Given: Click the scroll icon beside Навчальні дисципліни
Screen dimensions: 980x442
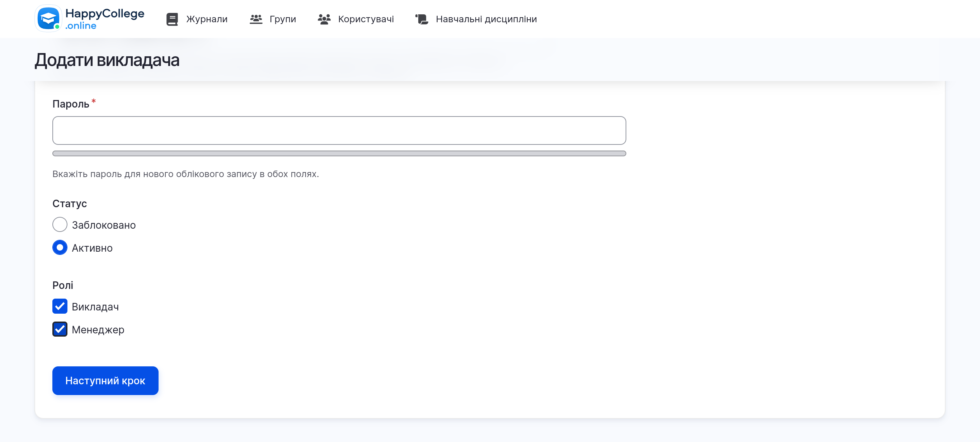Looking at the screenshot, I should click(421, 19).
